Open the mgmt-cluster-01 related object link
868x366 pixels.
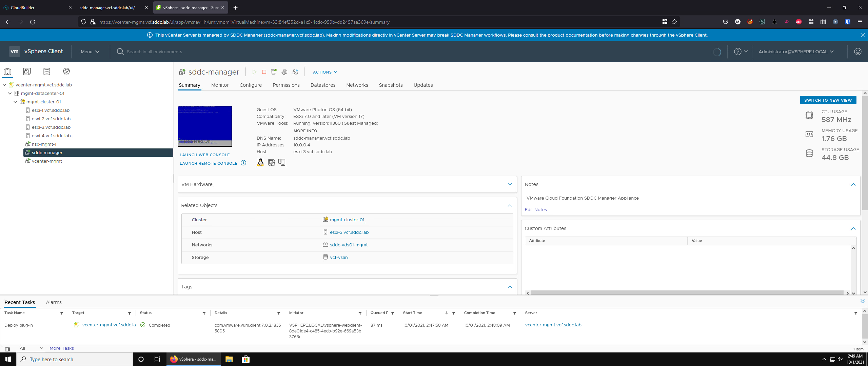[x=347, y=220]
